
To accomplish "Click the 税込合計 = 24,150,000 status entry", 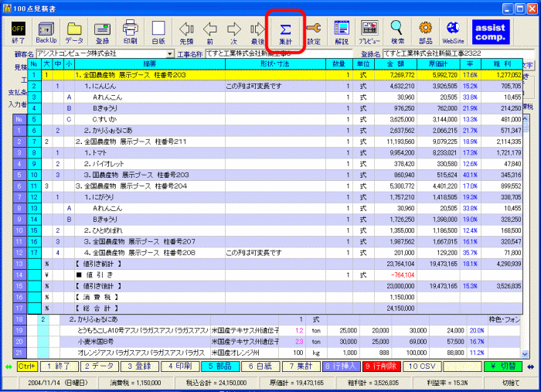I will point(216,383).
